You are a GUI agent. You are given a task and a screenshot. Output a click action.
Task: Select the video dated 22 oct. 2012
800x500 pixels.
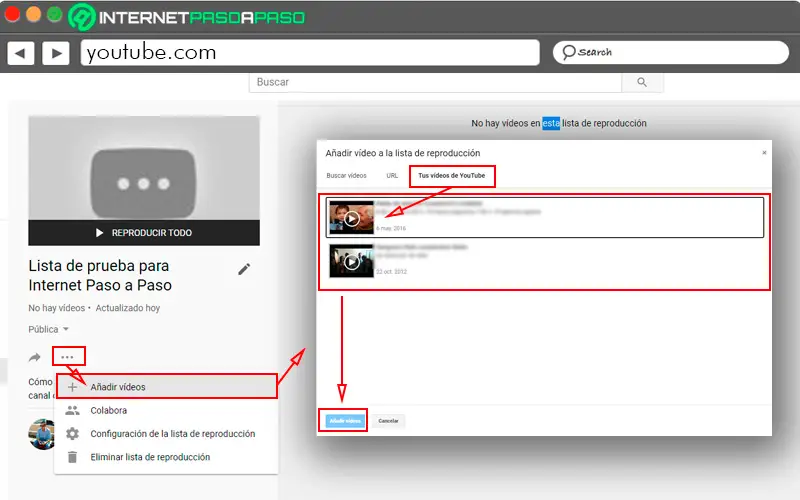click(545, 261)
